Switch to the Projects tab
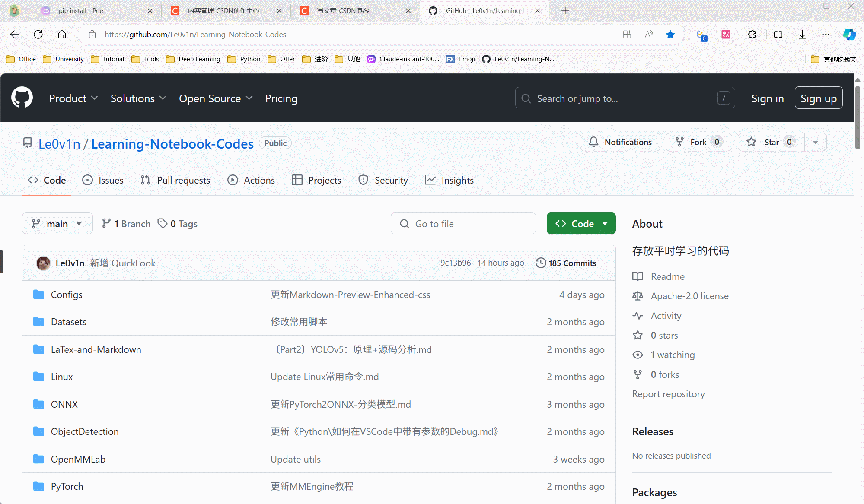The image size is (864, 504). [316, 180]
